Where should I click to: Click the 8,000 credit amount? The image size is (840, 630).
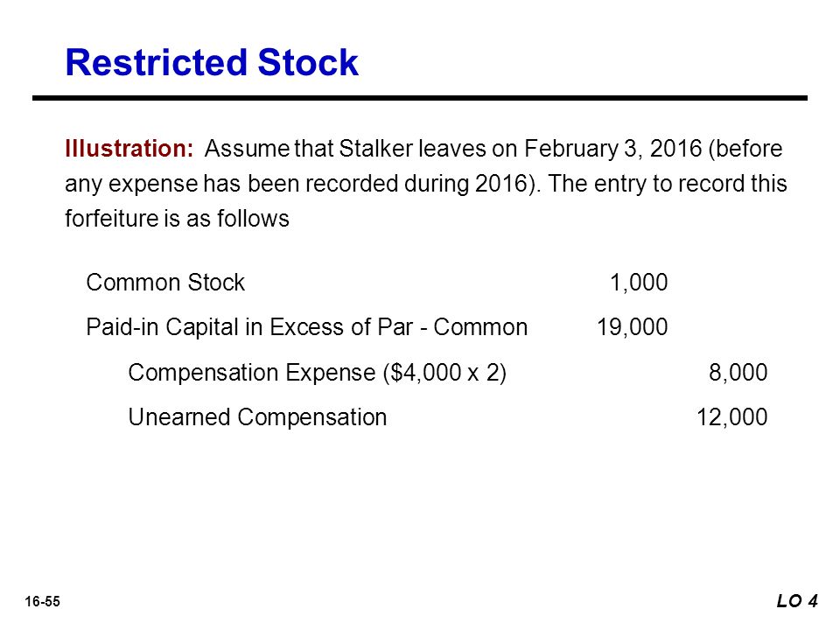tap(738, 373)
